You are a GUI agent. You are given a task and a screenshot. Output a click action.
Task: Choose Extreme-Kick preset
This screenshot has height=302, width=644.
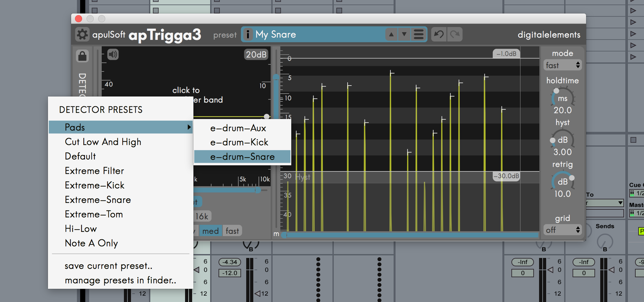click(95, 185)
